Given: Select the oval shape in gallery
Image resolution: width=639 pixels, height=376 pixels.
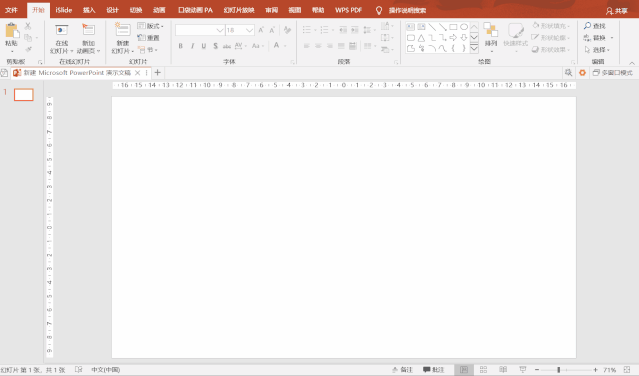Looking at the screenshot, I should (464, 27).
